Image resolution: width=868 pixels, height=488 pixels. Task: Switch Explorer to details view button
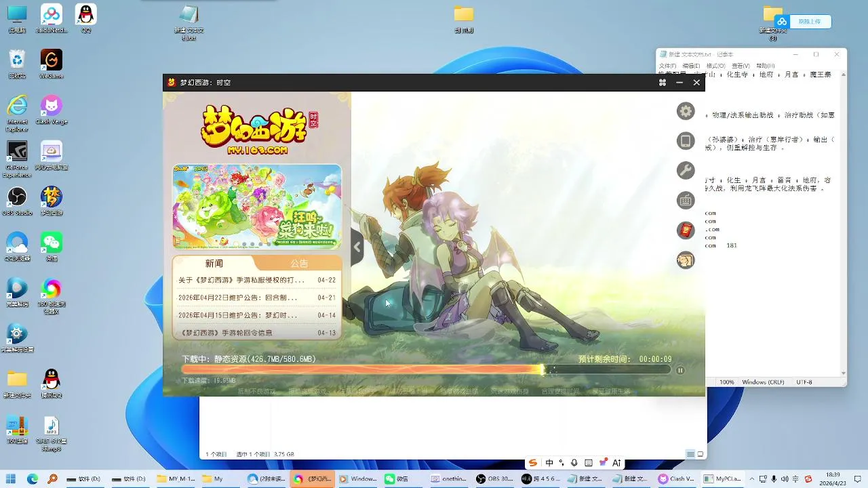coord(690,454)
